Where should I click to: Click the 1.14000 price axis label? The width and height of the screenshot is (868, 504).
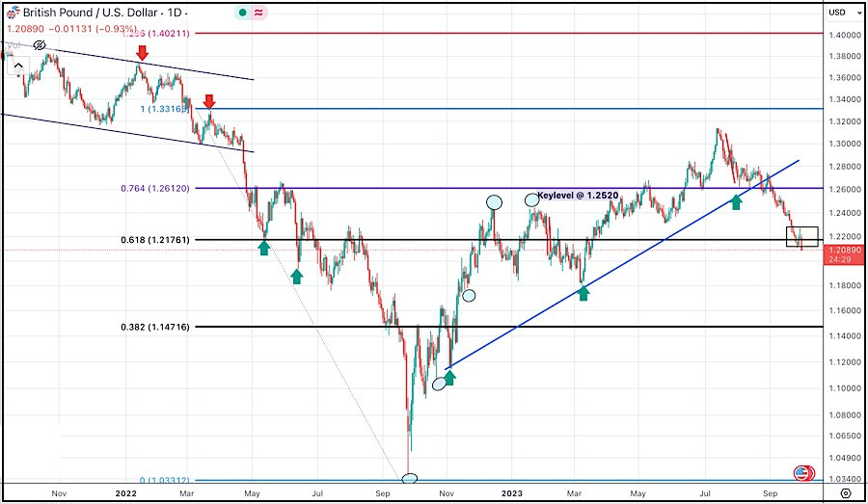(845, 335)
